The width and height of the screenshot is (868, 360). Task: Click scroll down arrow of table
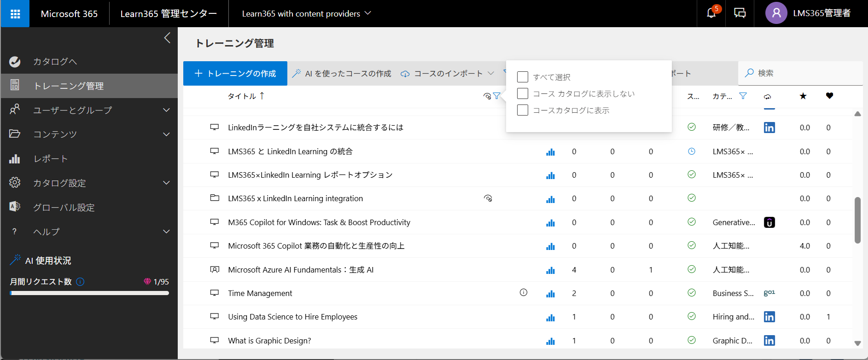click(857, 343)
